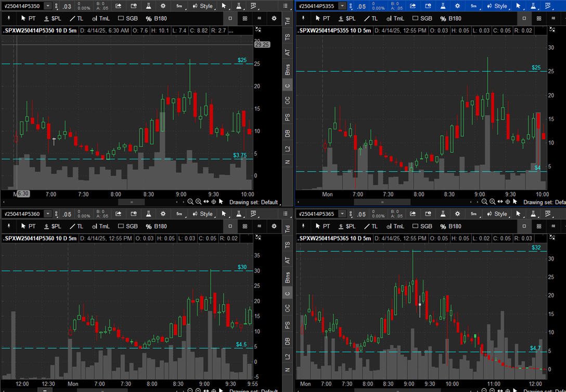Screen dimensions: 566x392
Task: Open Btns sidebar tab beside the P5350 chart
Action: pyautogui.click(x=287, y=69)
